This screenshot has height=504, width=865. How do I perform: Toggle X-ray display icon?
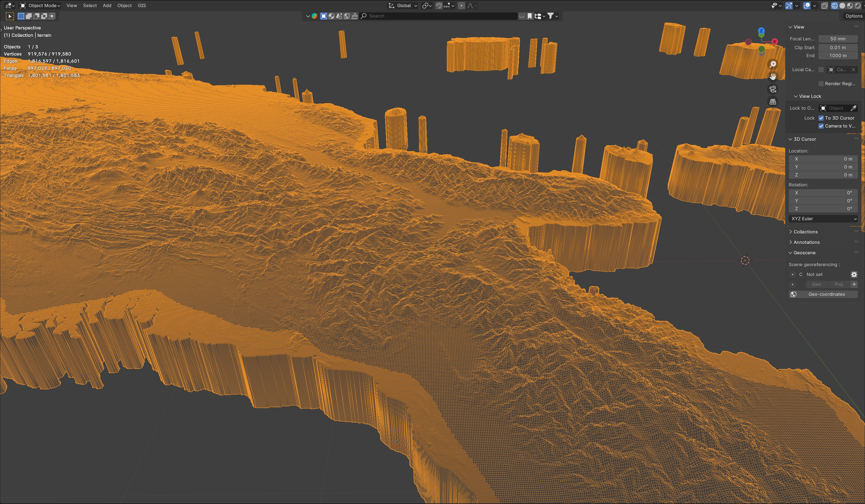(x=825, y=5)
